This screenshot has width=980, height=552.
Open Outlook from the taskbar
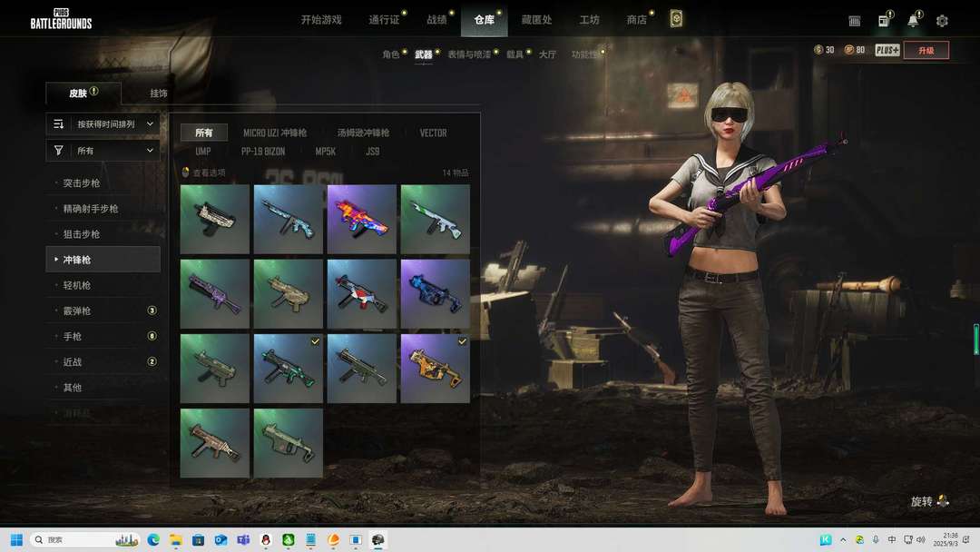(x=220, y=539)
